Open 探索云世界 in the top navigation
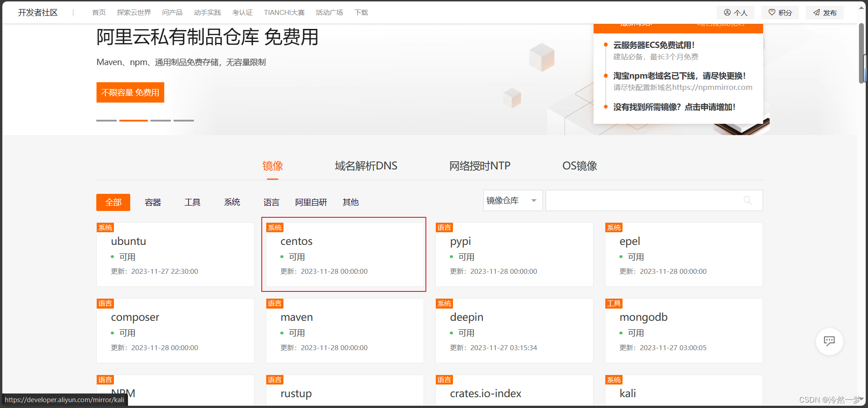The image size is (868, 408). point(134,12)
